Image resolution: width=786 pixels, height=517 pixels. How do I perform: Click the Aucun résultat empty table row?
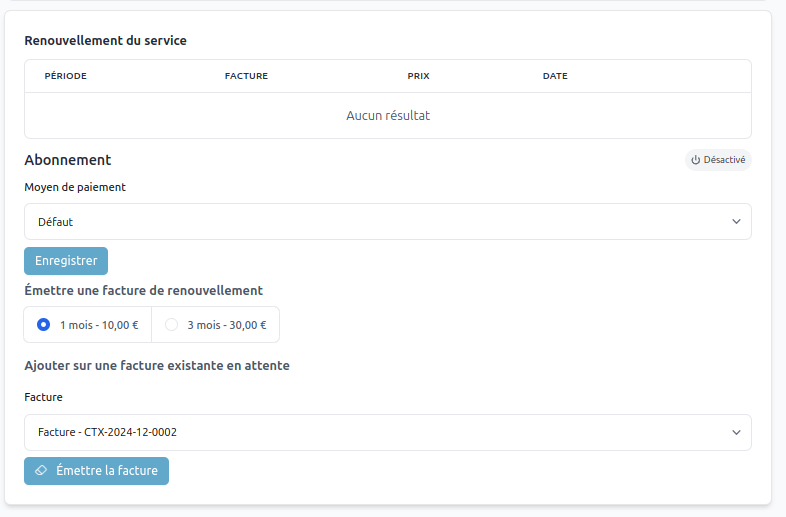[388, 116]
